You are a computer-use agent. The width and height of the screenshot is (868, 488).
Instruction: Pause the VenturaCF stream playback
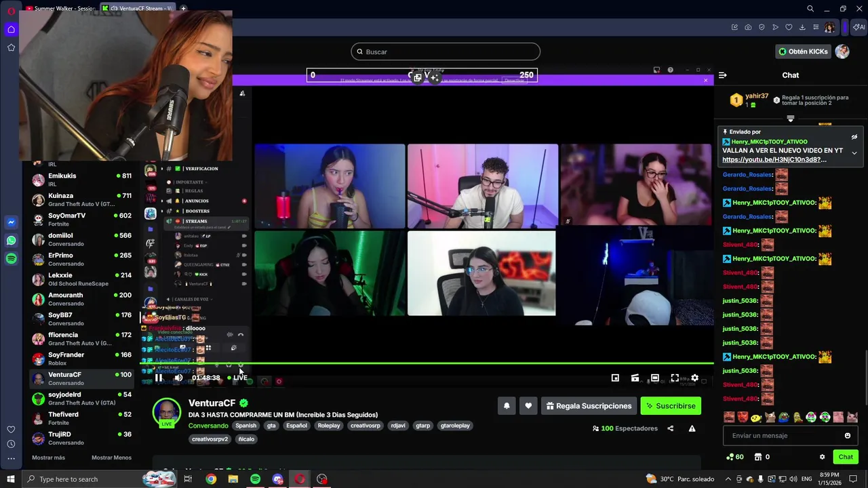tap(159, 378)
